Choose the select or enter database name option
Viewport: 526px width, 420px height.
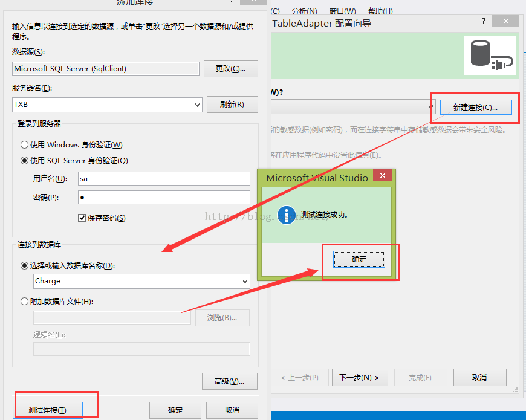click(25, 266)
